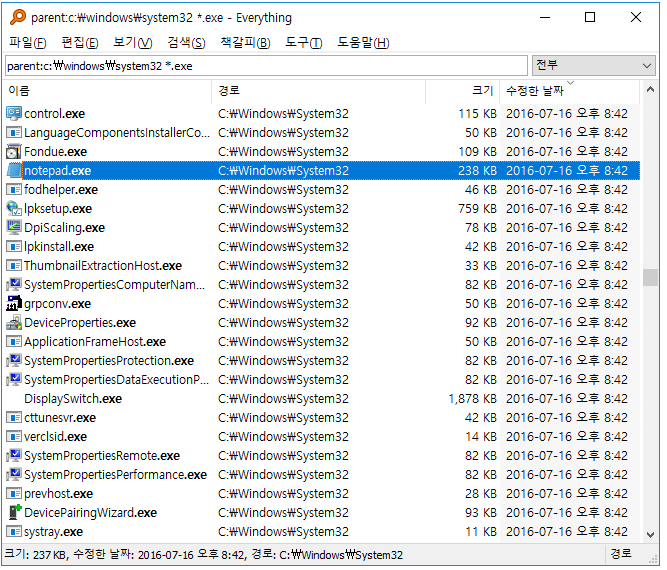
Task: Click the DpiScaling.exe monitor icon
Action: (x=14, y=228)
